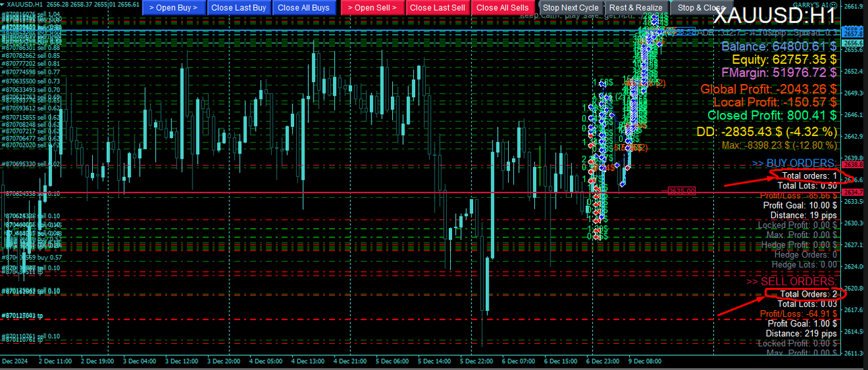Click the 'Stop Next Cycle' button
868x370 pixels.
coord(571,7)
